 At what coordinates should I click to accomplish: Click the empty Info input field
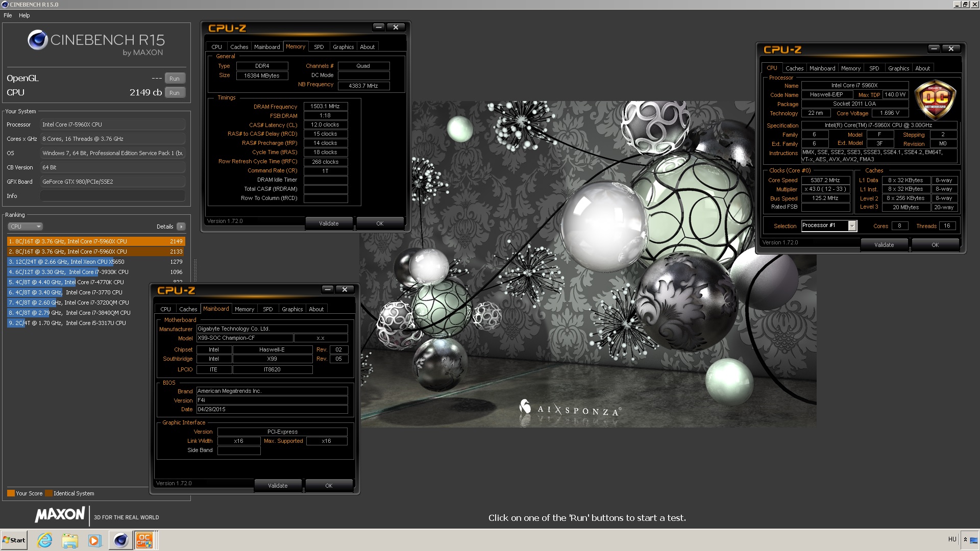[x=113, y=196]
